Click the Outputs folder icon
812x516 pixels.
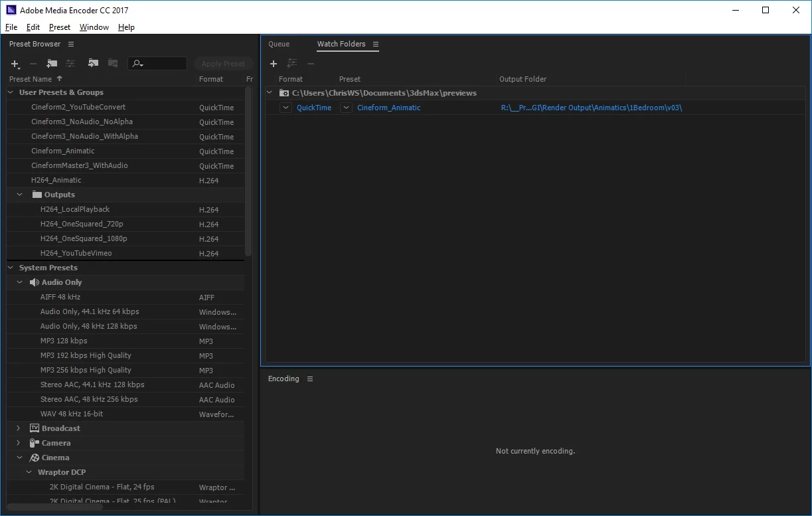(x=37, y=195)
